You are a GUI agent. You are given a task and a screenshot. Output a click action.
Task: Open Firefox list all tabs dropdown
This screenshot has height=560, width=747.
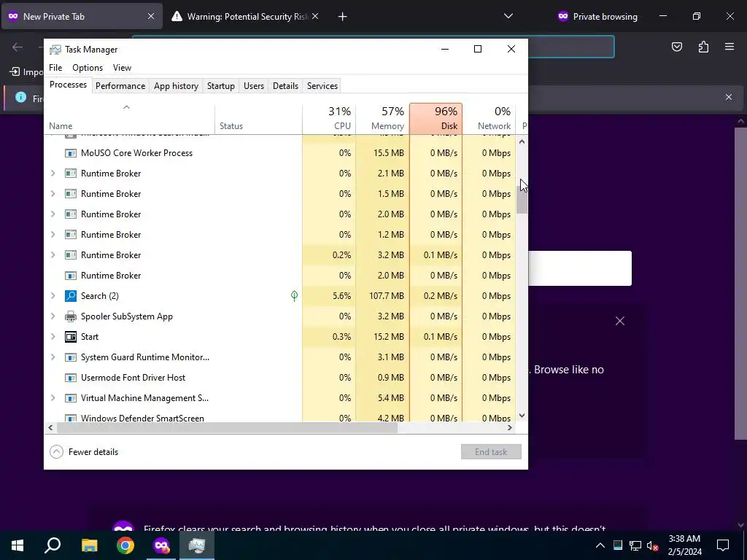tap(508, 16)
